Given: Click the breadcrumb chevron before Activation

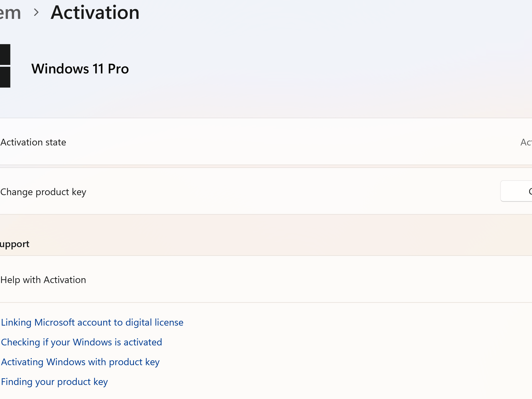Looking at the screenshot, I should click(36, 12).
